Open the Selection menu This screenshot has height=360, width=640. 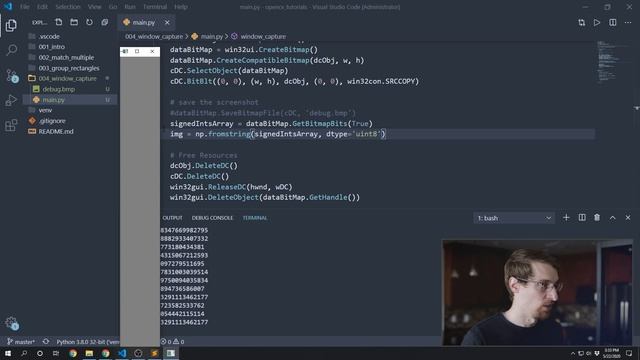[68, 7]
